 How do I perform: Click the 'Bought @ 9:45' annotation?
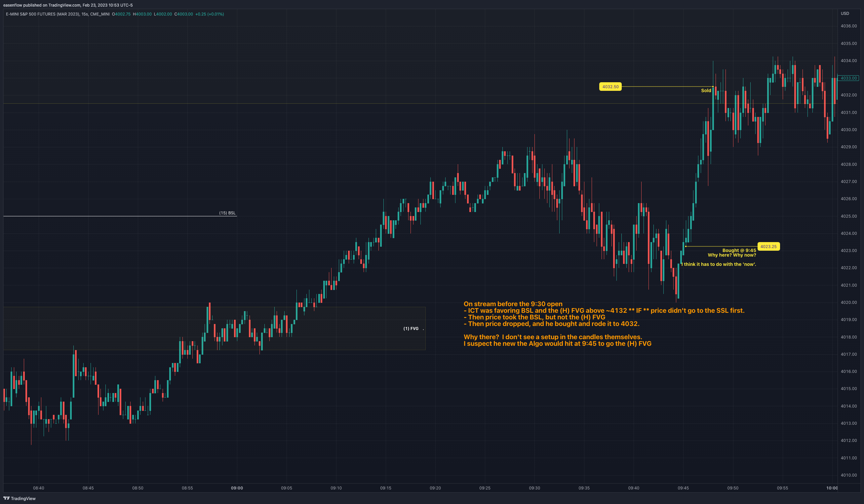click(739, 250)
